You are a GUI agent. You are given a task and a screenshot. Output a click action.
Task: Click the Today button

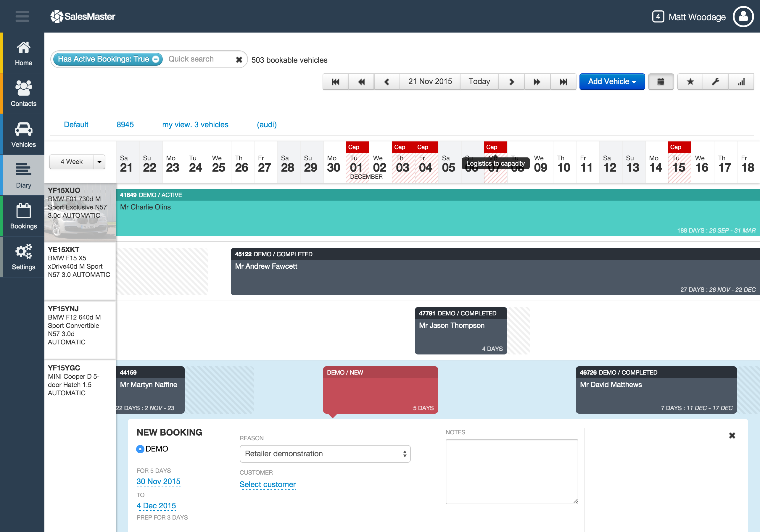(x=479, y=82)
